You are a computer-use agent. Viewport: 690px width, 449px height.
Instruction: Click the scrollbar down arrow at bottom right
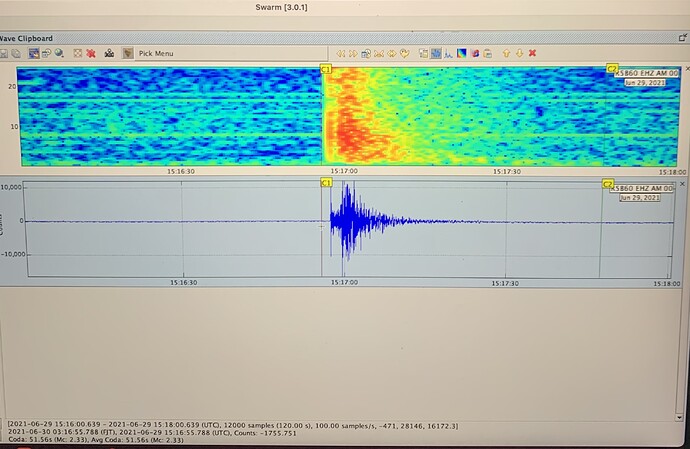tap(679, 417)
